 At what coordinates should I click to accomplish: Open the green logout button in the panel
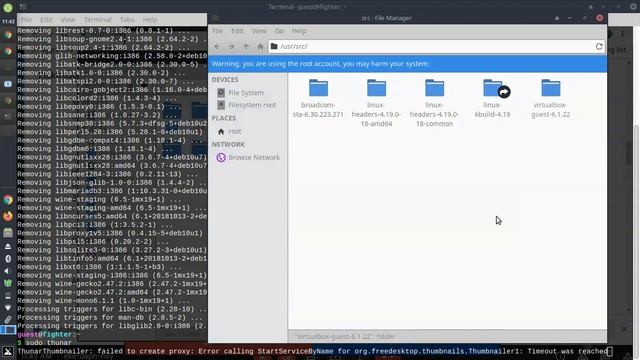tap(8, 7)
